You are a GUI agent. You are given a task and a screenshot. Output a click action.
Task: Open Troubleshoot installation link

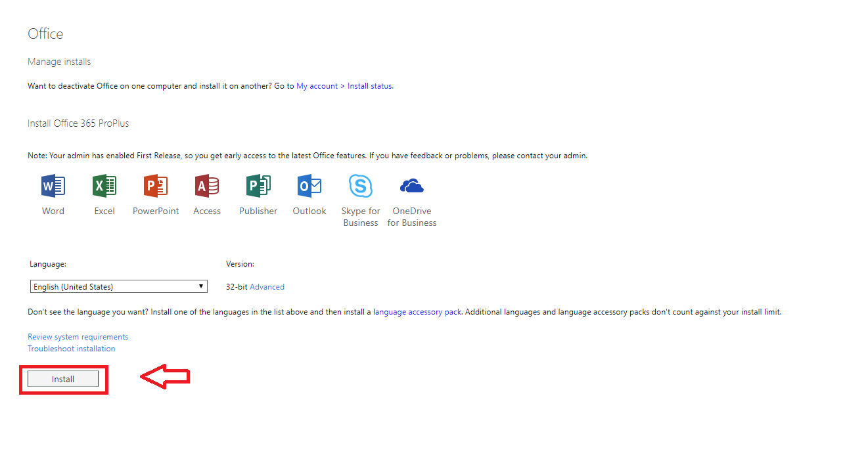coord(72,349)
